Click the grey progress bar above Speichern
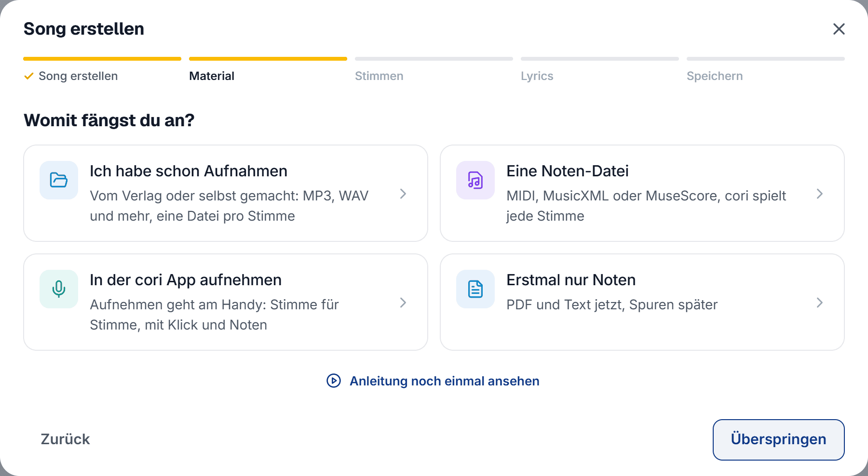Screen dimensions: 868x476 766,59
